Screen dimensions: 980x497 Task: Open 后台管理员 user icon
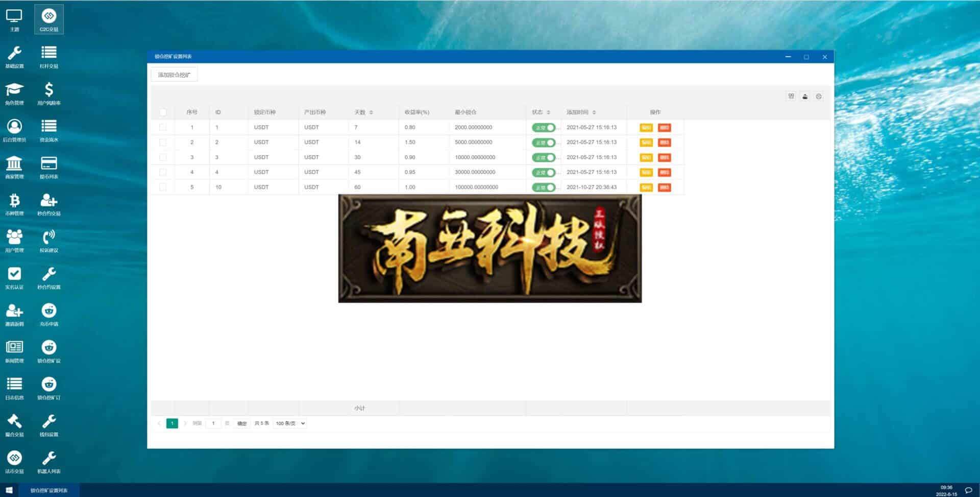coord(14,130)
